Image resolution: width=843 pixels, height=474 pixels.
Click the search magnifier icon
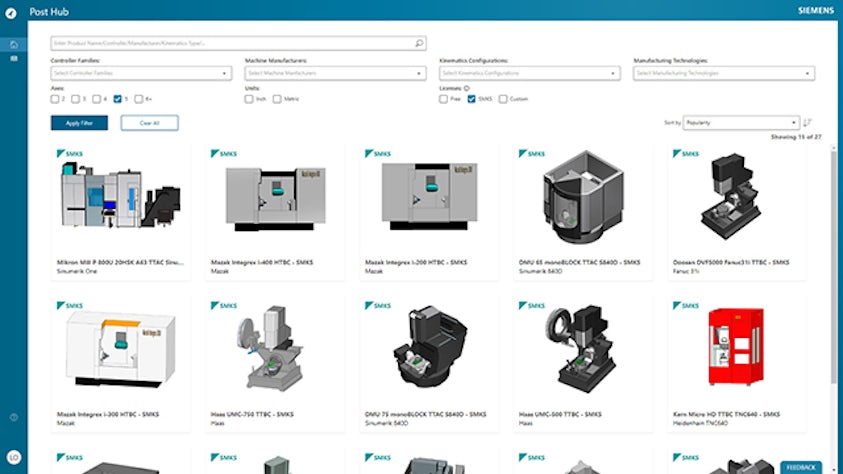419,43
